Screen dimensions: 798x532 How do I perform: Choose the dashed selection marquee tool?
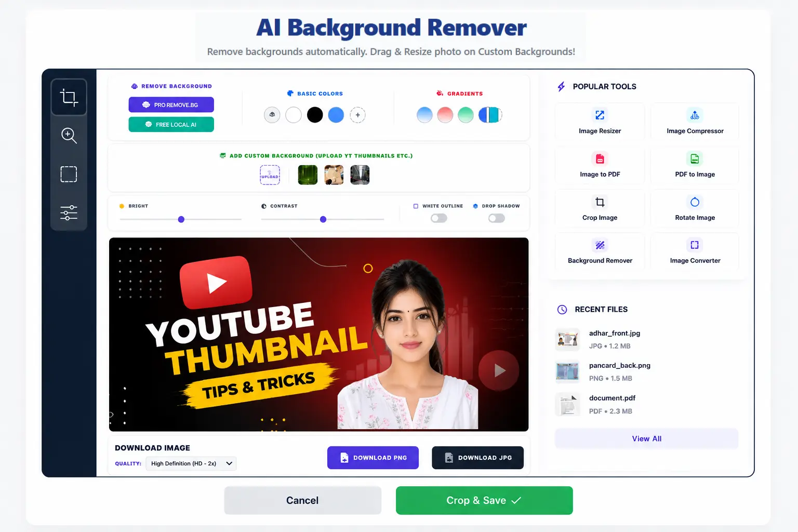[69, 174]
